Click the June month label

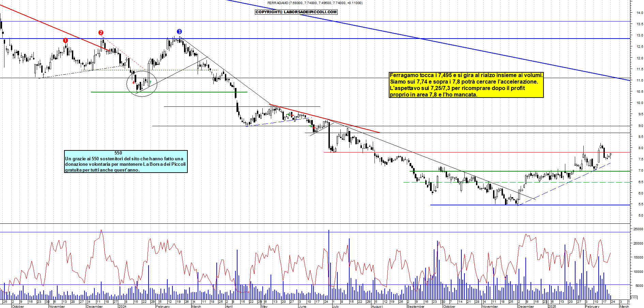click(303, 306)
